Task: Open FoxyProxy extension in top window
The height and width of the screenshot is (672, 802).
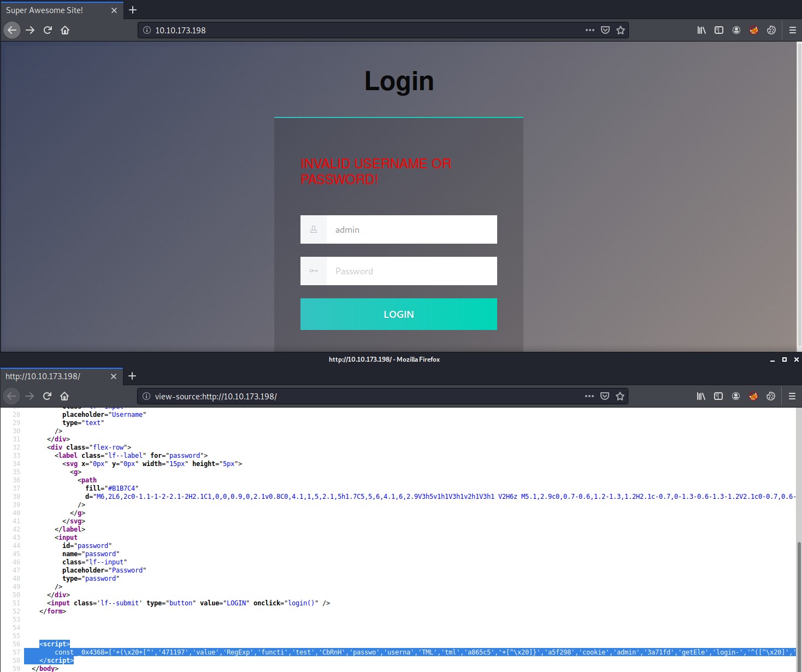Action: [x=754, y=30]
